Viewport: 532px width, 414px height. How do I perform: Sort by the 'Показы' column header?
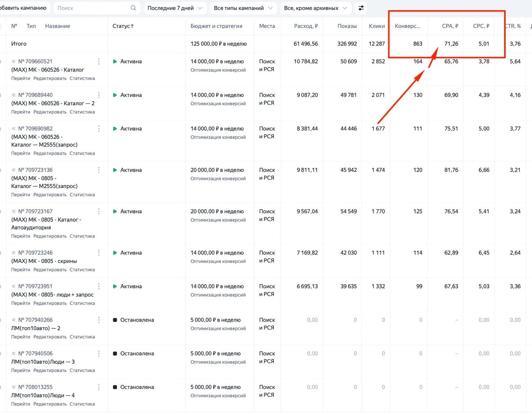[x=347, y=26]
